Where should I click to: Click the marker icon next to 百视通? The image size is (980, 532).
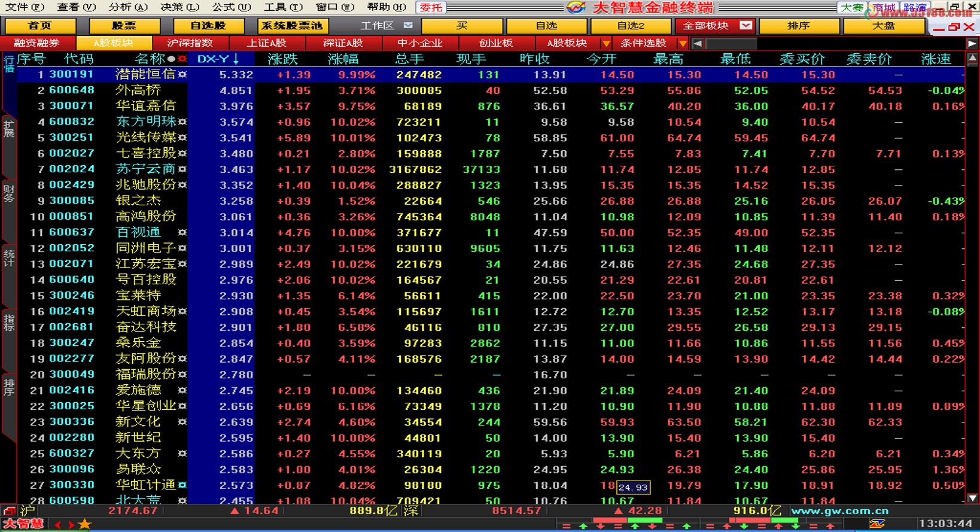(x=182, y=232)
